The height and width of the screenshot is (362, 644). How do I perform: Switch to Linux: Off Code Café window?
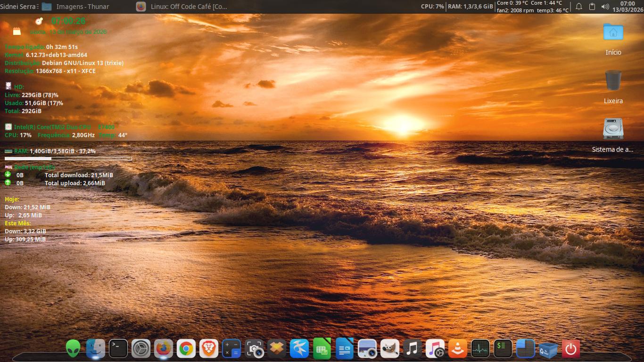(182, 7)
